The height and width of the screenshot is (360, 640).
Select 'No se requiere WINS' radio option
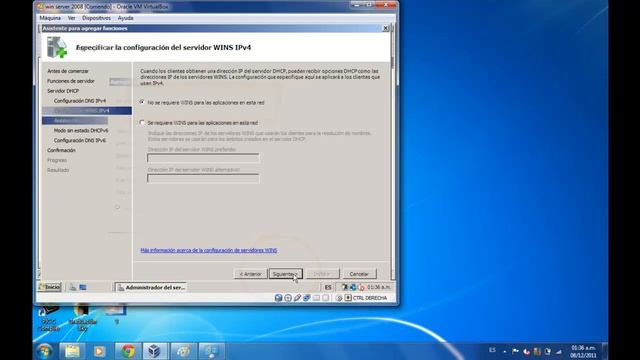142,102
